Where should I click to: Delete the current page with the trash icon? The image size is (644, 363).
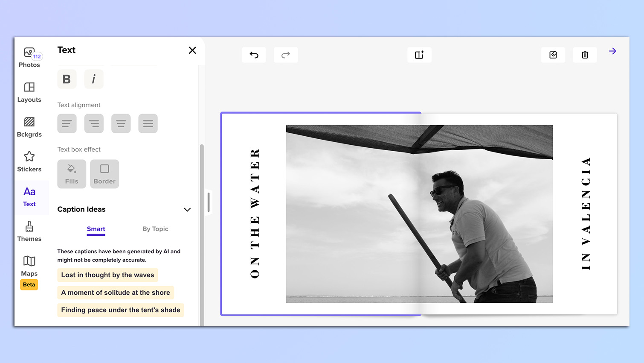pos(585,54)
